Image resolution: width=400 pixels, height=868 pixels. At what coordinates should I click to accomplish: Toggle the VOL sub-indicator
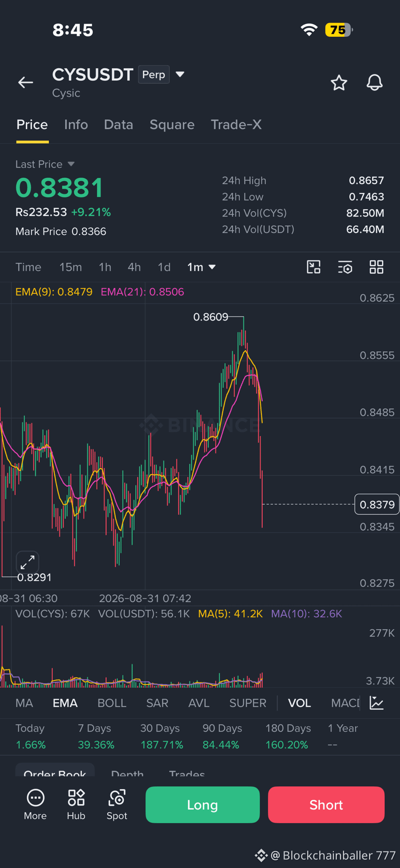(300, 703)
